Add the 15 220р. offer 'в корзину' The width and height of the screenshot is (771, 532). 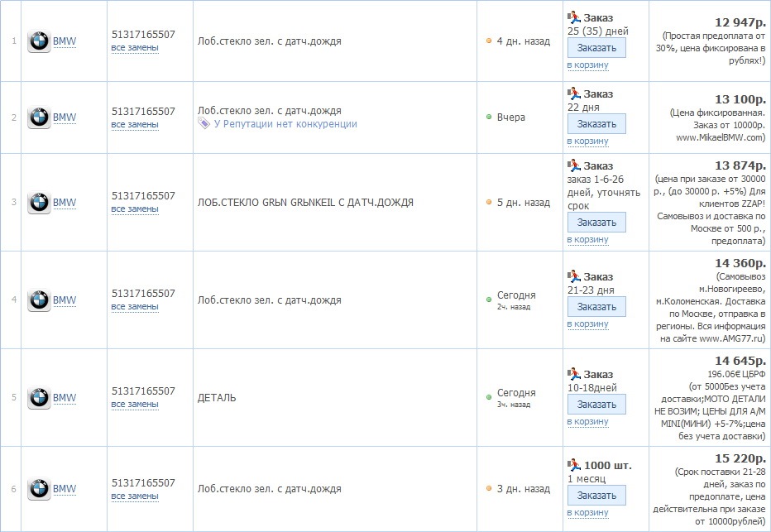coord(587,512)
